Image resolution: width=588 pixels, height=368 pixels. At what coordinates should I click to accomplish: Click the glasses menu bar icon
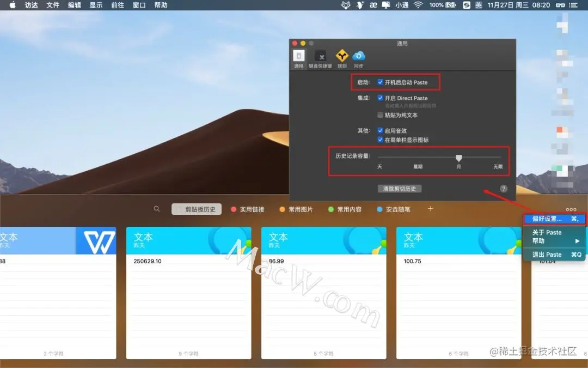pos(560,5)
